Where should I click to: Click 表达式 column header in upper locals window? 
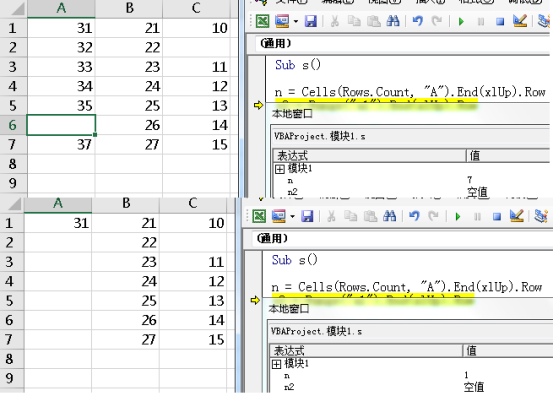[370, 155]
